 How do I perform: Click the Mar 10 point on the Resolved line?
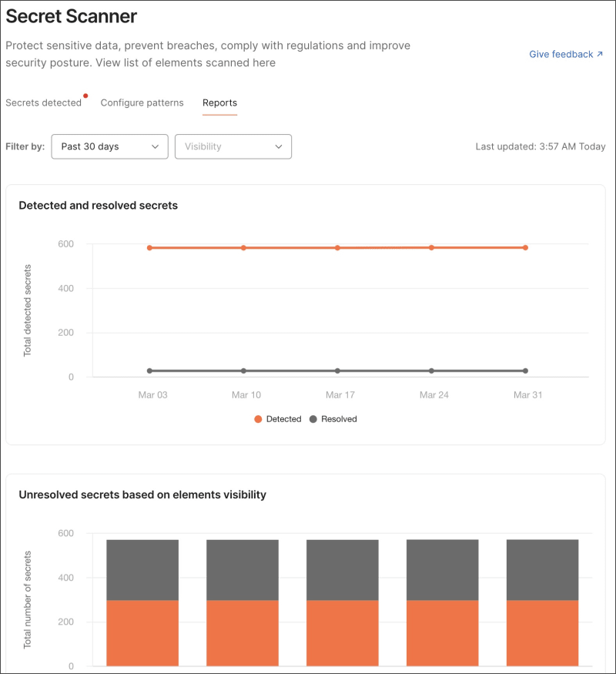(x=243, y=370)
